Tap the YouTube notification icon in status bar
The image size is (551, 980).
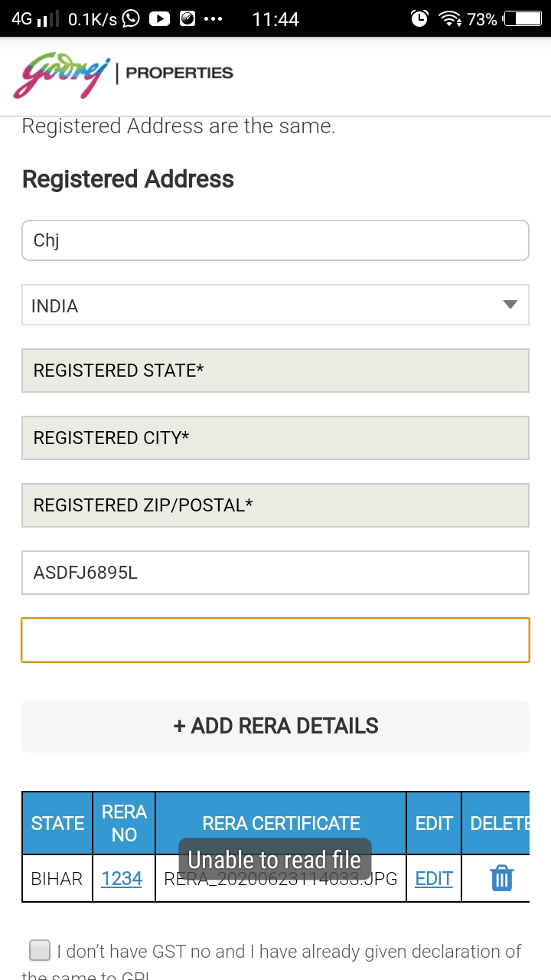point(159,18)
